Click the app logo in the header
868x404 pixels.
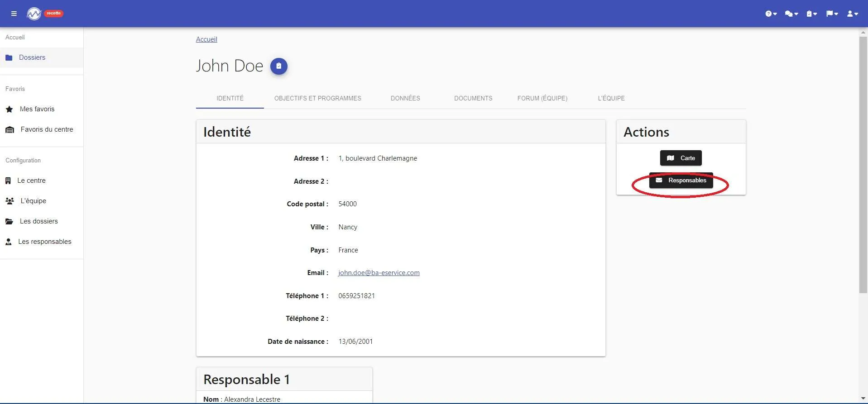click(x=34, y=14)
